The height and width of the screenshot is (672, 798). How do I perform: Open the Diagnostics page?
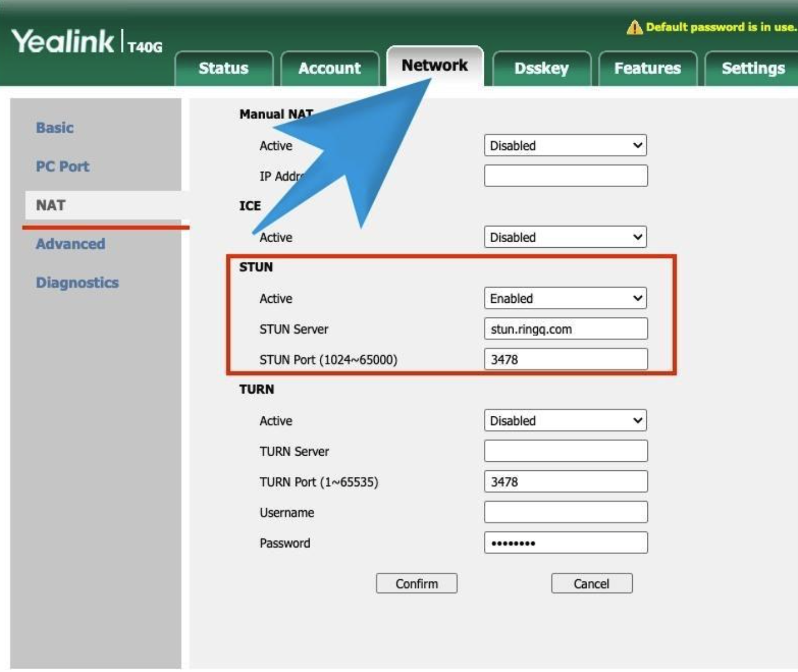point(76,283)
